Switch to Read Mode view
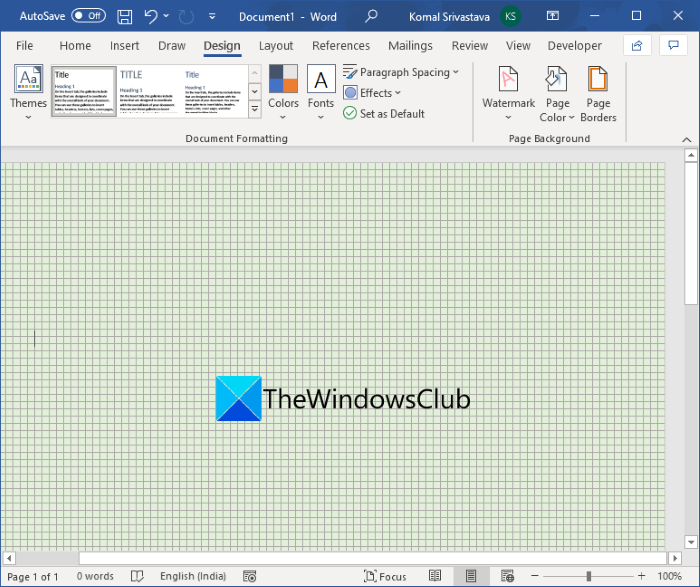The width and height of the screenshot is (700, 587). click(435, 576)
